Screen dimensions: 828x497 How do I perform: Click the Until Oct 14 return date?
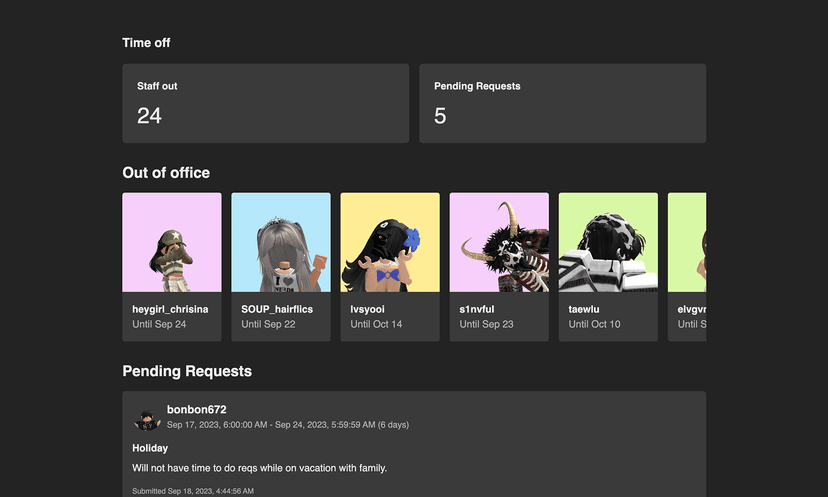tap(376, 324)
